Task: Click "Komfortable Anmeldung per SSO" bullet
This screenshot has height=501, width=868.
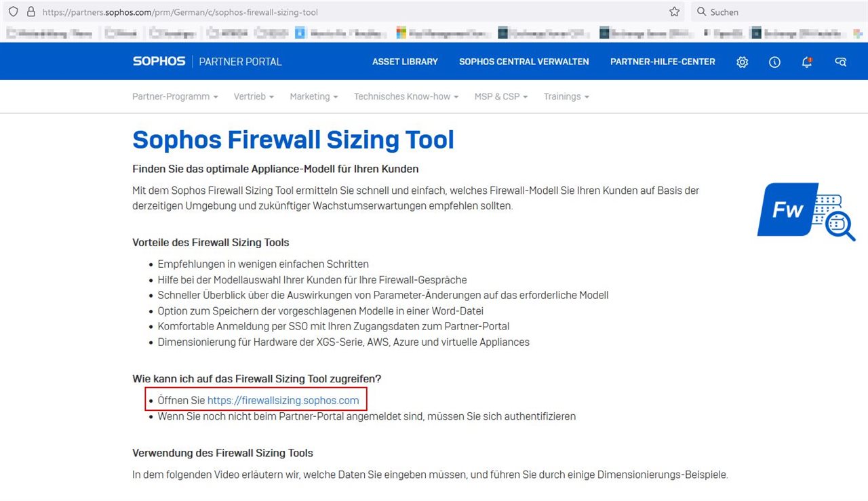Action: pyautogui.click(x=333, y=326)
